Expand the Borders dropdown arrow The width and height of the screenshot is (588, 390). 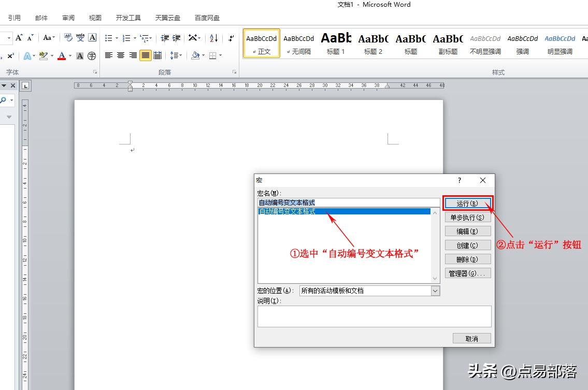pyautogui.click(x=221, y=55)
